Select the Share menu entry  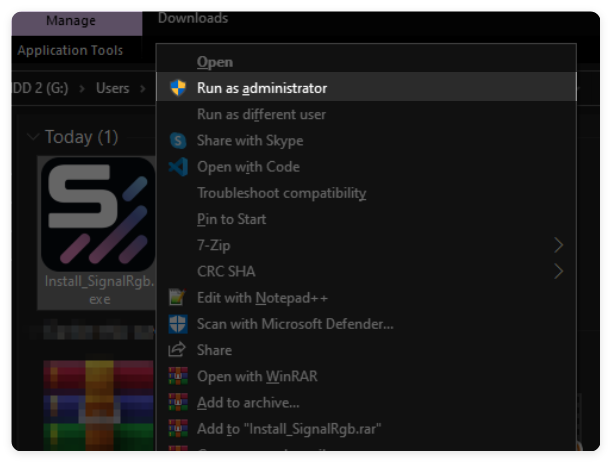[366, 350]
